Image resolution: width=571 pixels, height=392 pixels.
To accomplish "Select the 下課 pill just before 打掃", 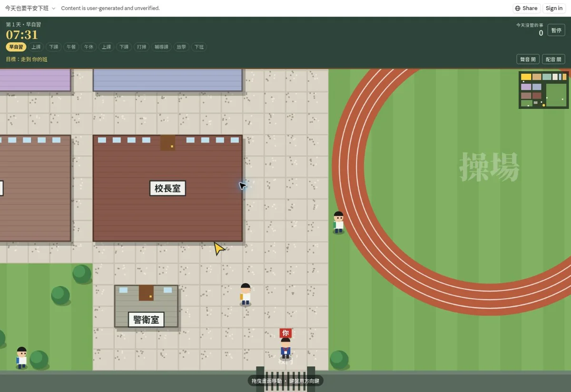I will pos(124,47).
